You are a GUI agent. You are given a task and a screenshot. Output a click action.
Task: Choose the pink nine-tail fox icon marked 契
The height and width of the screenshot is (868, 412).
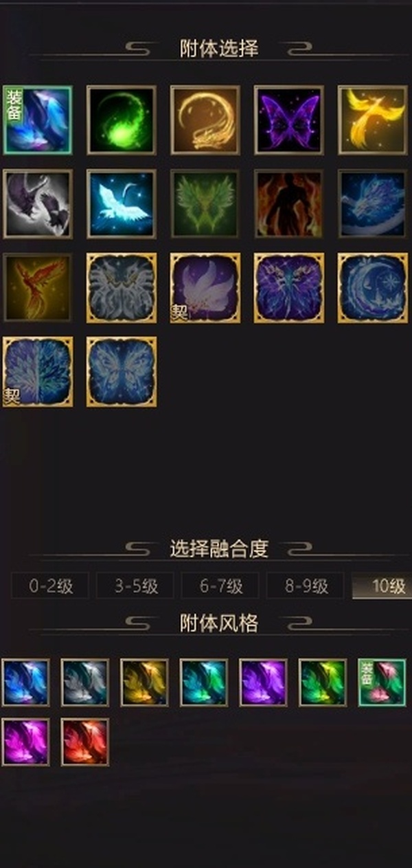click(x=205, y=288)
